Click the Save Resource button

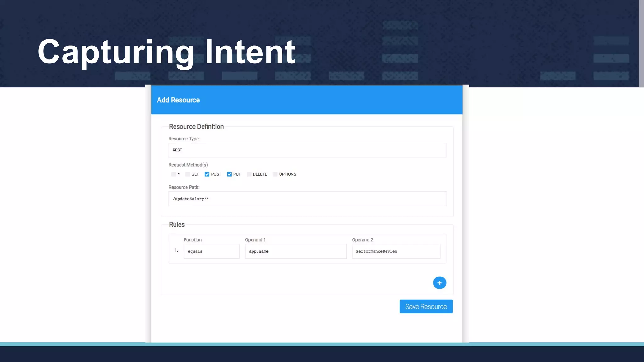tap(426, 306)
